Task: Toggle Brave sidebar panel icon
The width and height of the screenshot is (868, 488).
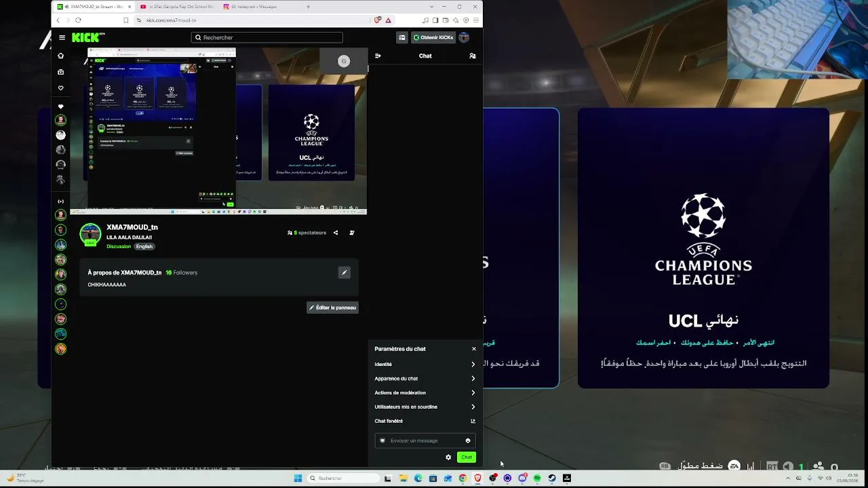Action: click(435, 20)
